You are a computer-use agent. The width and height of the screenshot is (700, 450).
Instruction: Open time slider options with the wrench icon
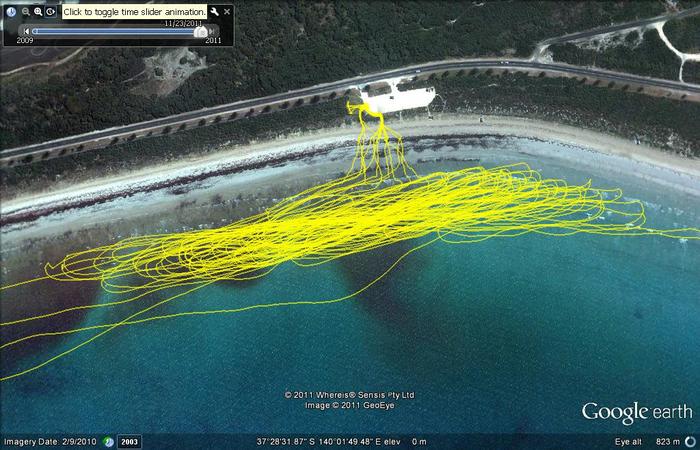click(214, 11)
